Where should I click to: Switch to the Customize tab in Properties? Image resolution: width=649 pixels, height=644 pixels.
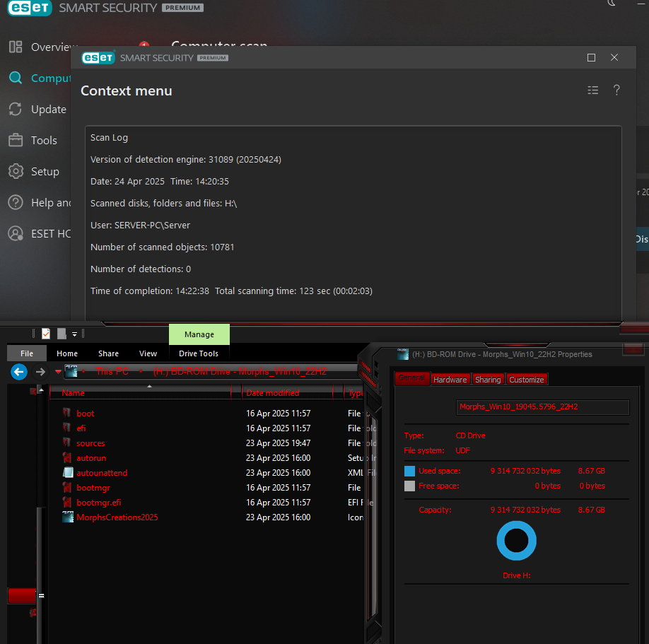527,380
